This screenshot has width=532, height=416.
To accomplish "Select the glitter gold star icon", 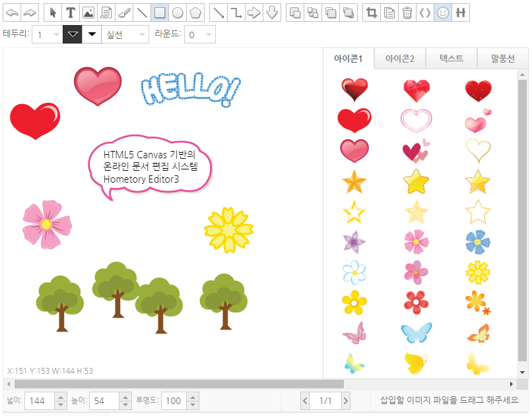I will [416, 212].
